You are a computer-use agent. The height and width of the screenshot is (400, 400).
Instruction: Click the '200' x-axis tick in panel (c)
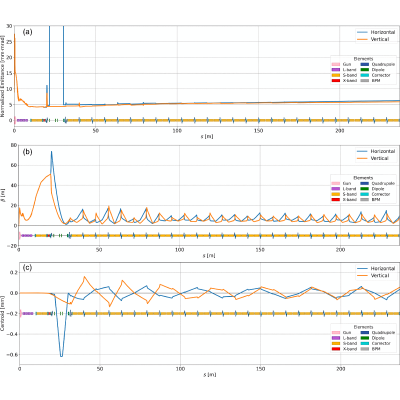click(x=341, y=369)
